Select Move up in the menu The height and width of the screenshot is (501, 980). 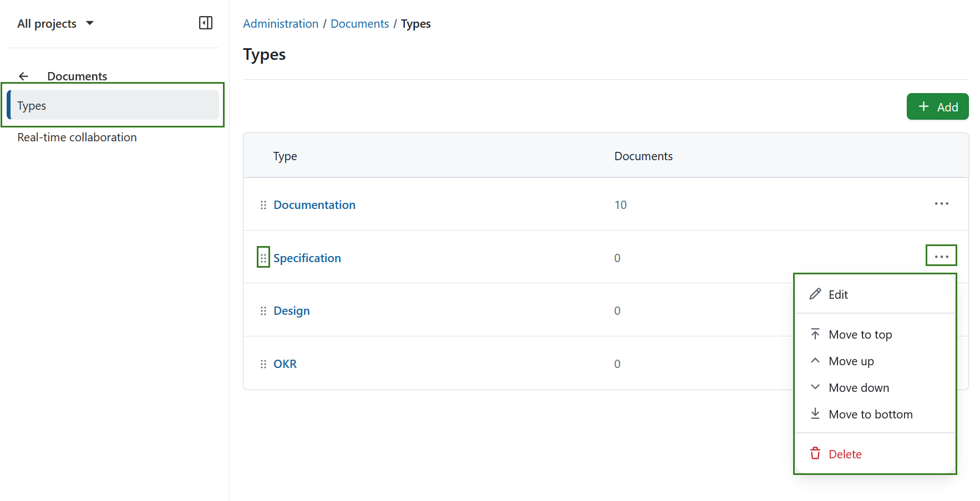pyautogui.click(x=852, y=361)
